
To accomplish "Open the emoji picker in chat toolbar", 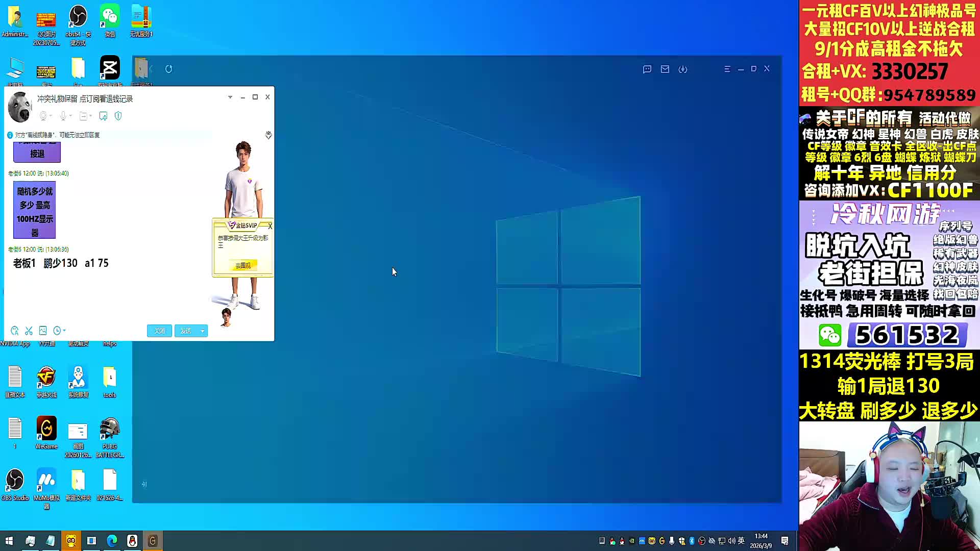I will click(14, 331).
